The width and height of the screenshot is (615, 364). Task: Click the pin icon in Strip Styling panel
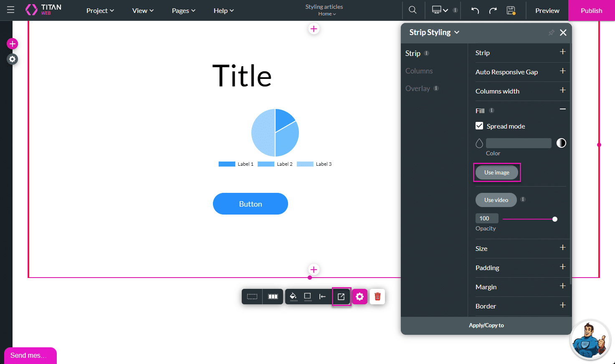(x=551, y=33)
